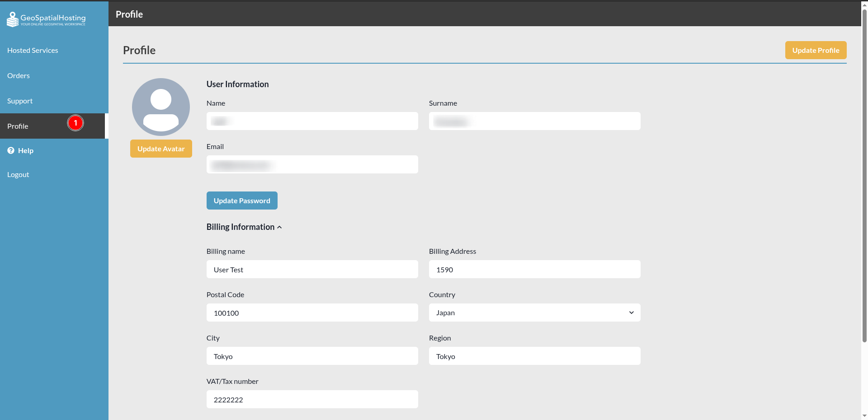Open the Support page from the sidebar
This screenshot has width=868, height=420.
point(20,101)
